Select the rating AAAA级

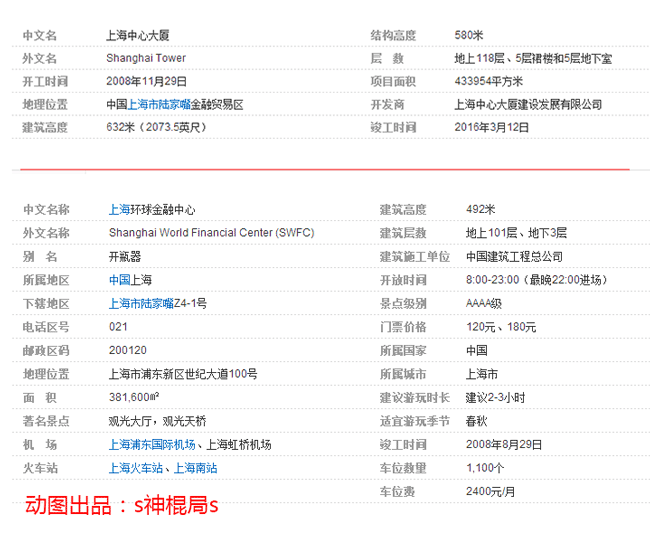click(x=484, y=304)
